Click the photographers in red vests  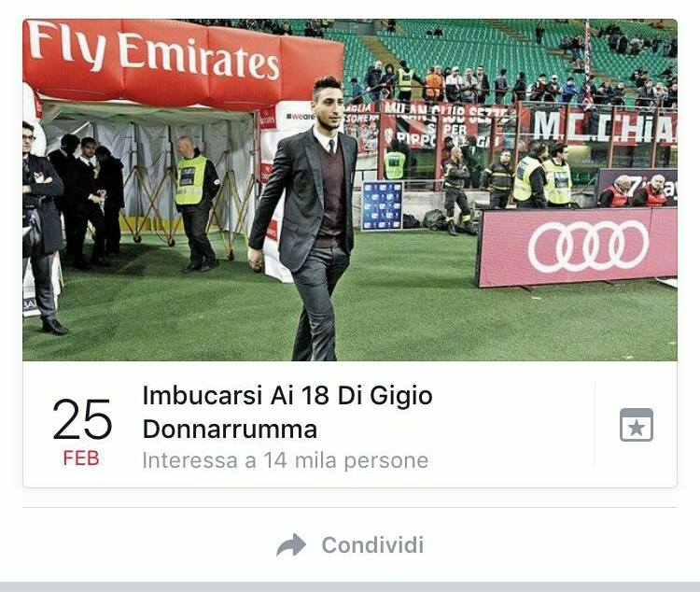(x=635, y=191)
